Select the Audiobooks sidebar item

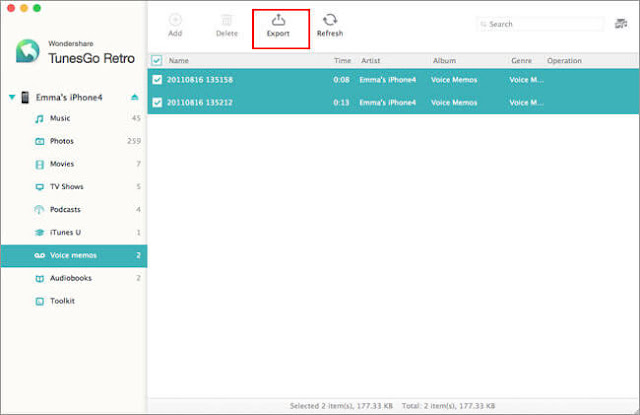coord(73,278)
